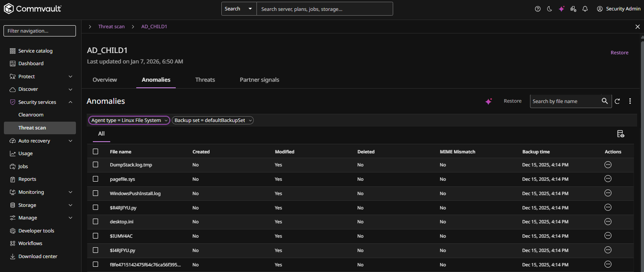This screenshot has width=644, height=272.
Task: Open the Usage section
Action: click(25, 153)
